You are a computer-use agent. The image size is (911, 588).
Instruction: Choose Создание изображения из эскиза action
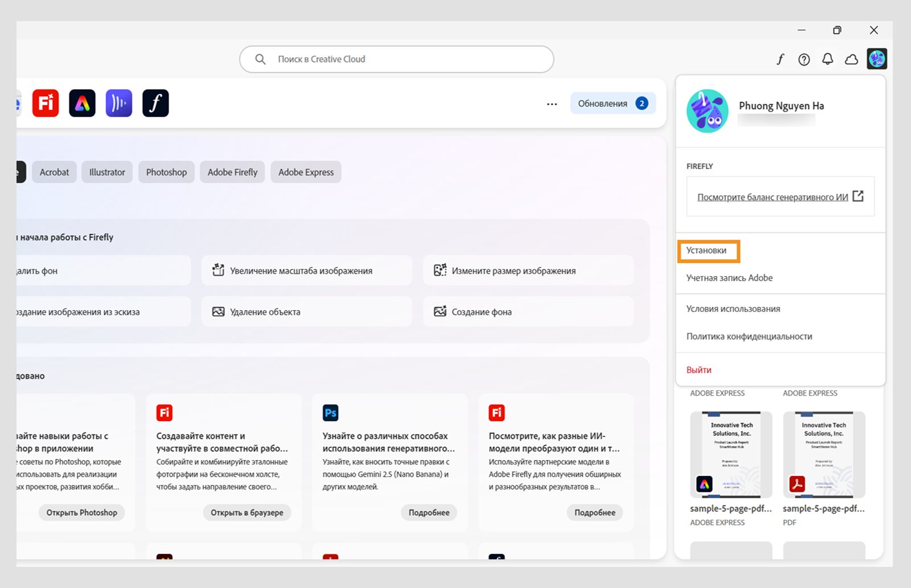(x=103, y=311)
